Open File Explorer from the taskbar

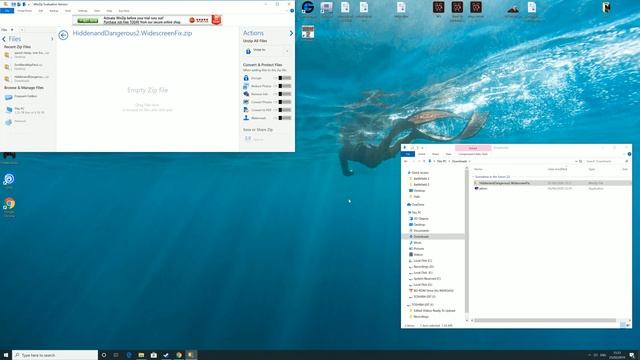pos(141,355)
